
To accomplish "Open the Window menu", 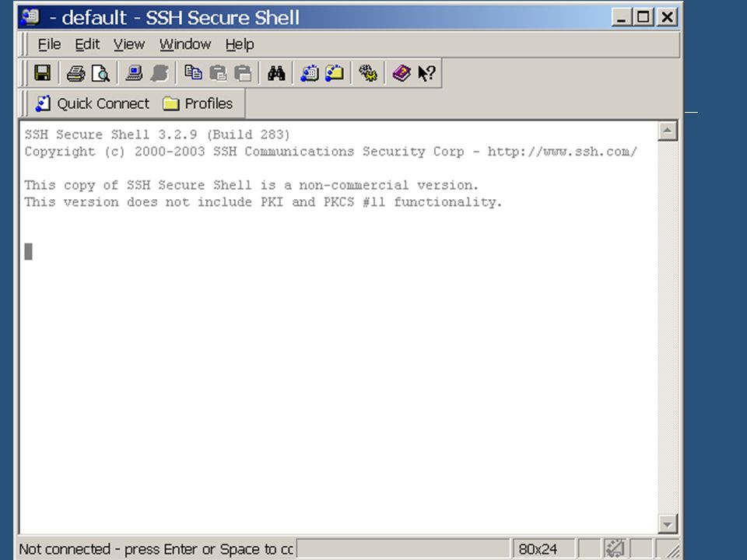I will click(185, 44).
